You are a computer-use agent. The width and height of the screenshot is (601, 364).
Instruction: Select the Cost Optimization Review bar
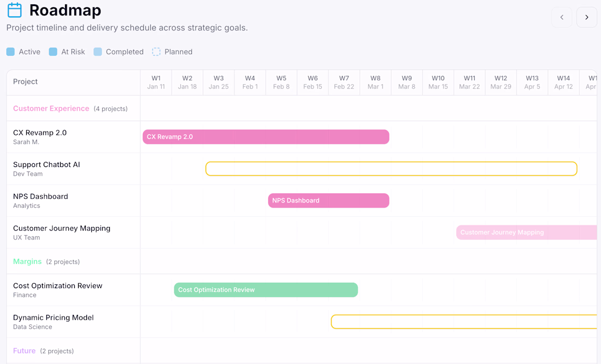point(266,290)
